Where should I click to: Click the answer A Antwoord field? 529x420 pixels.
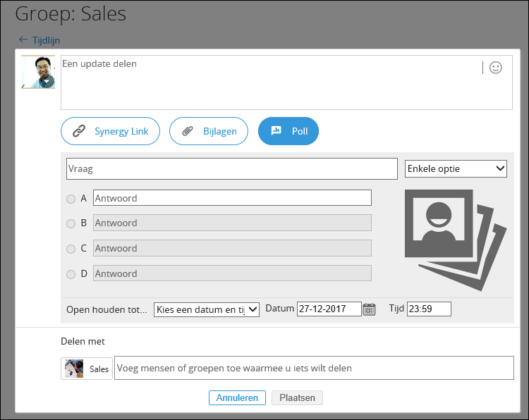[x=233, y=198]
